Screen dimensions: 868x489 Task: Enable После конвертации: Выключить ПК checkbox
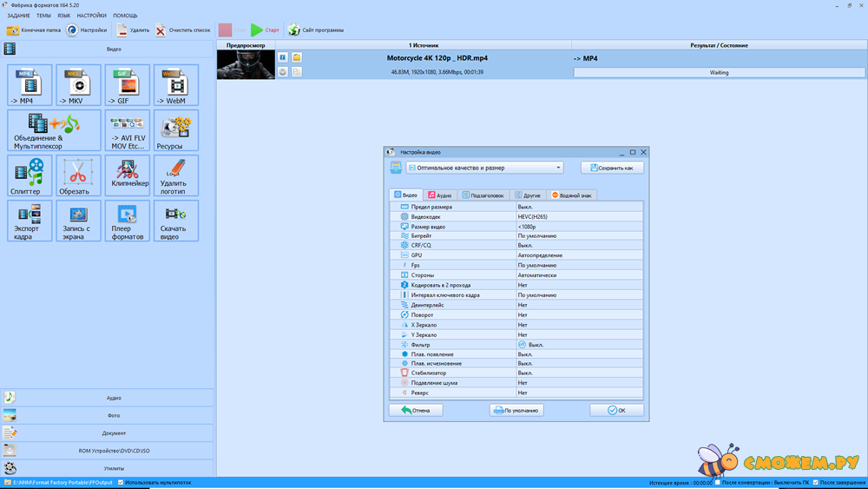(x=717, y=482)
